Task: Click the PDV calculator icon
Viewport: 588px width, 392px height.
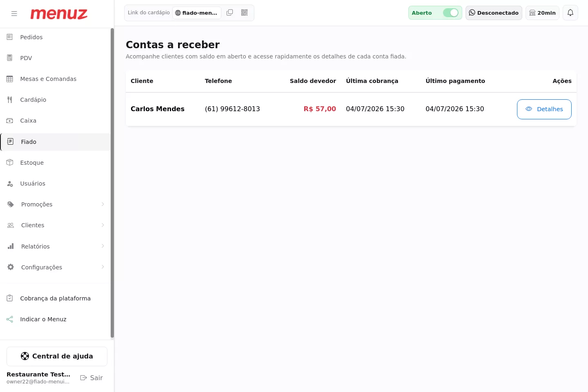Action: [10, 58]
